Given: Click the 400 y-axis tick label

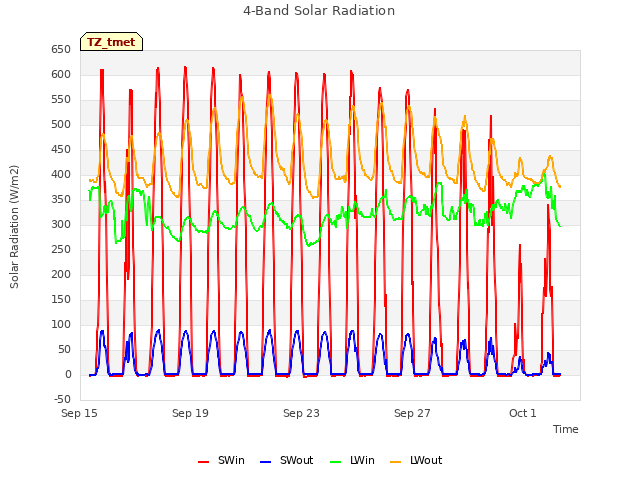Looking at the screenshot, I should point(61,175).
